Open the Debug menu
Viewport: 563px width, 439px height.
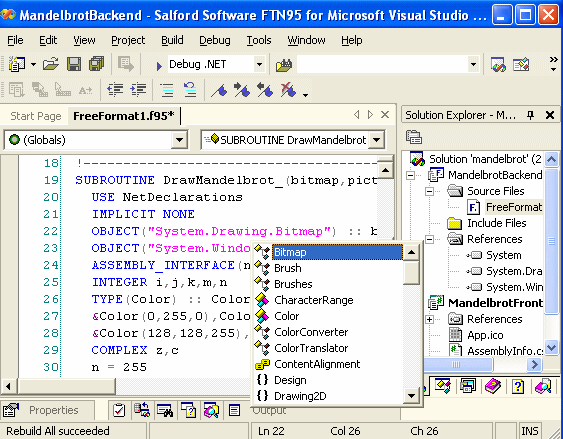215,40
